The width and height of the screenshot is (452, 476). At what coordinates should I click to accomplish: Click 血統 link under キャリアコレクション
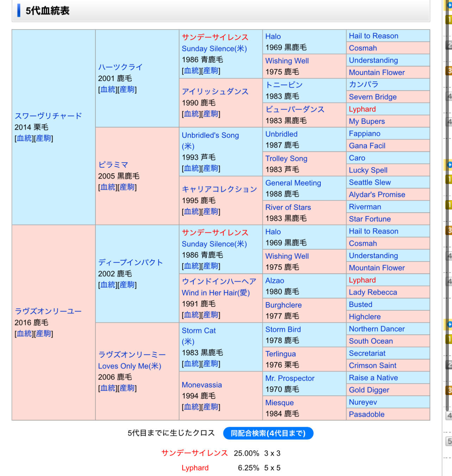coord(192,212)
